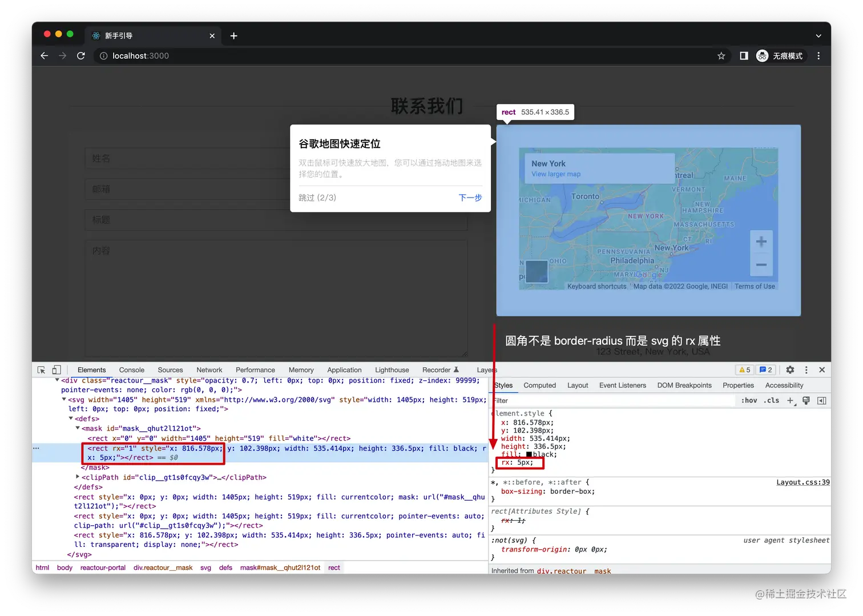
Task: Toggle computed styles sidebar icon
Action: click(x=822, y=401)
